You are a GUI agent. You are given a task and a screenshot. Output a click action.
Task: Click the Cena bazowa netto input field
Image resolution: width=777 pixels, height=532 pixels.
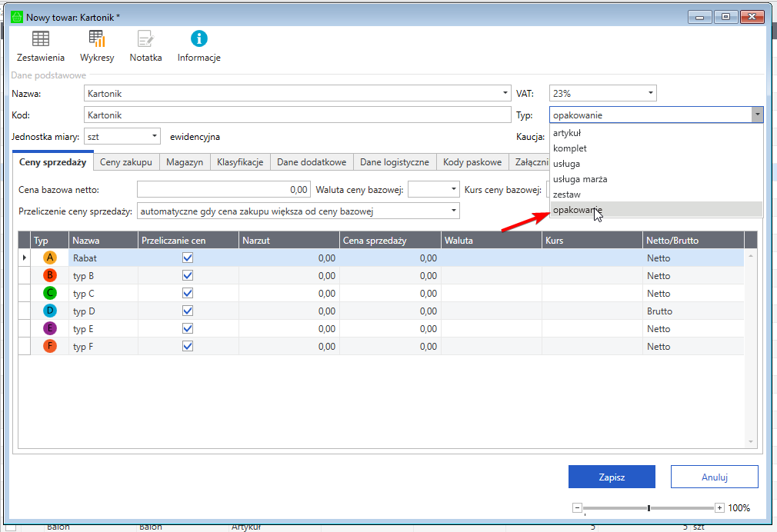tap(223, 189)
